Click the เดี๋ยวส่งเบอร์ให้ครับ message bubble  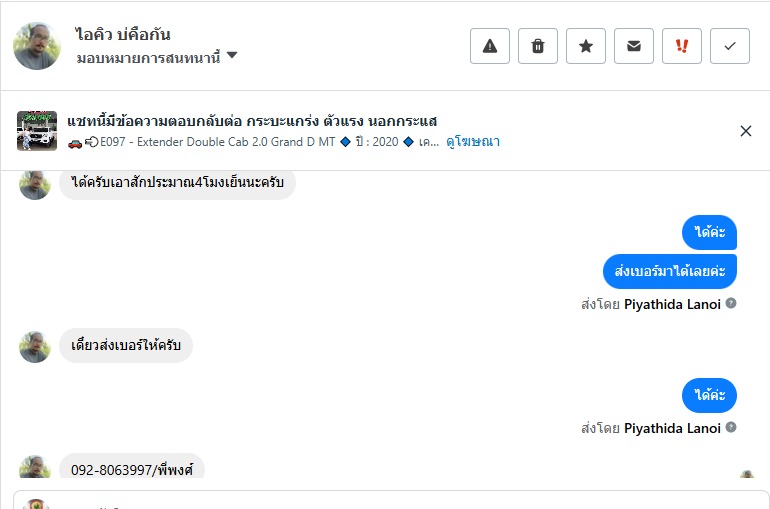tap(126, 346)
